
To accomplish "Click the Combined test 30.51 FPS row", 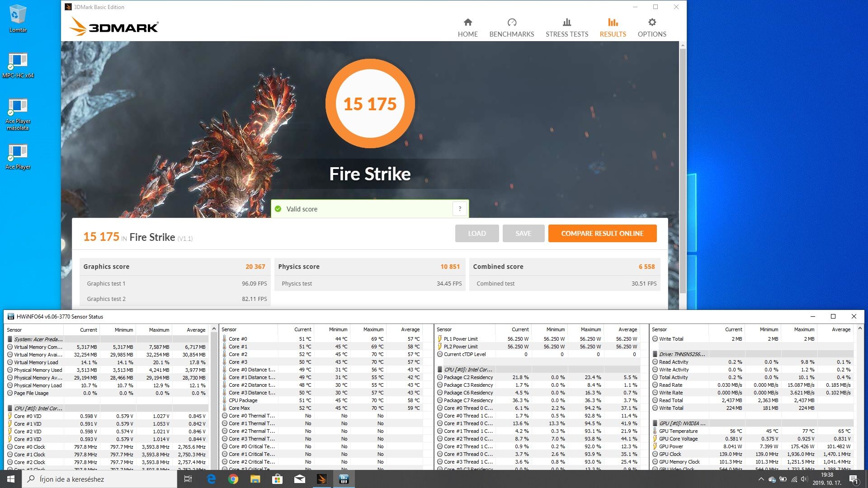I will [x=564, y=283].
